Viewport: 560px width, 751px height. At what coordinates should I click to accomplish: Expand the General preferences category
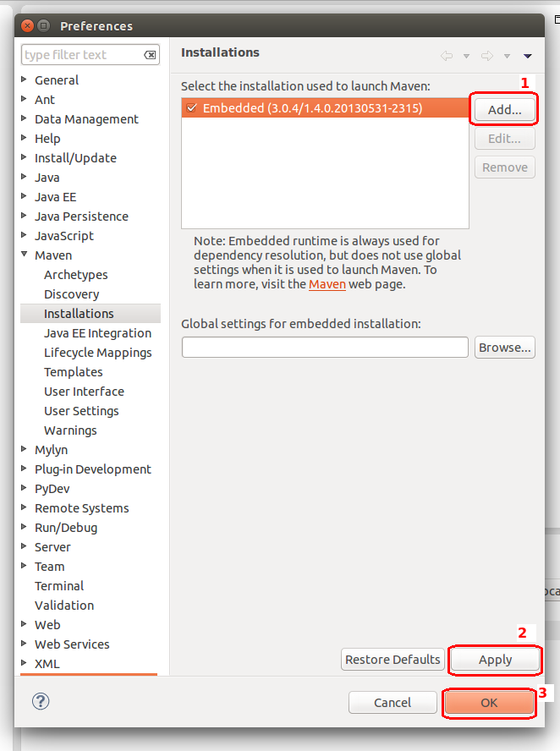tap(25, 80)
